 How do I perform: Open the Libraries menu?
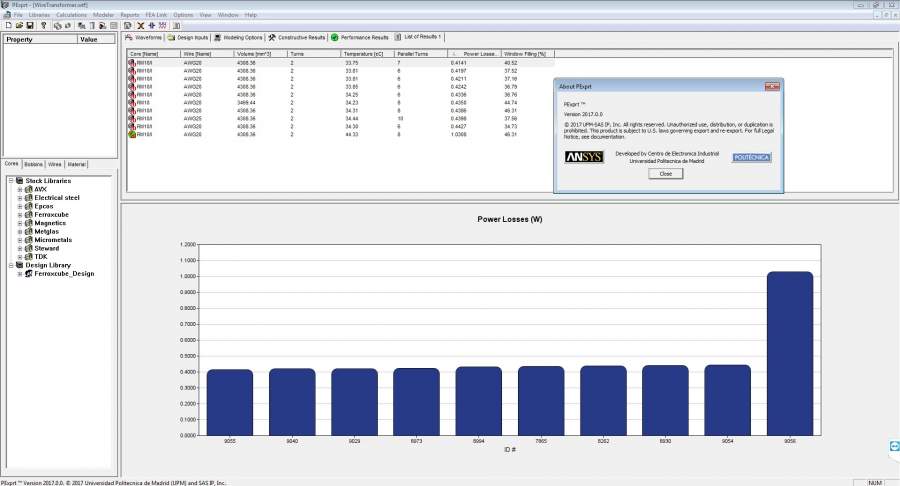click(39, 15)
